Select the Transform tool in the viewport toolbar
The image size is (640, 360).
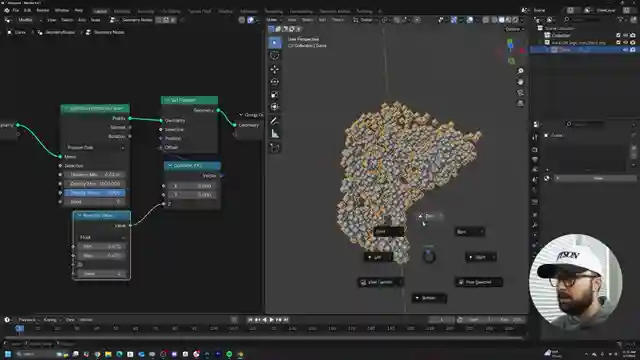click(275, 107)
